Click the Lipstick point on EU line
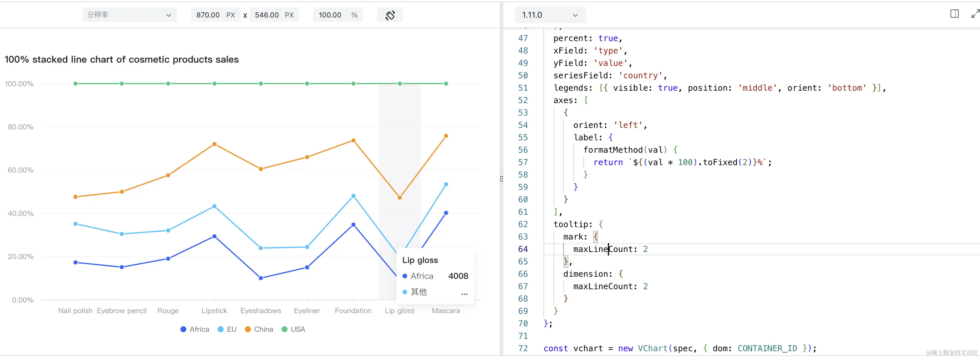Screen dimensions: 980x358 (x=214, y=207)
